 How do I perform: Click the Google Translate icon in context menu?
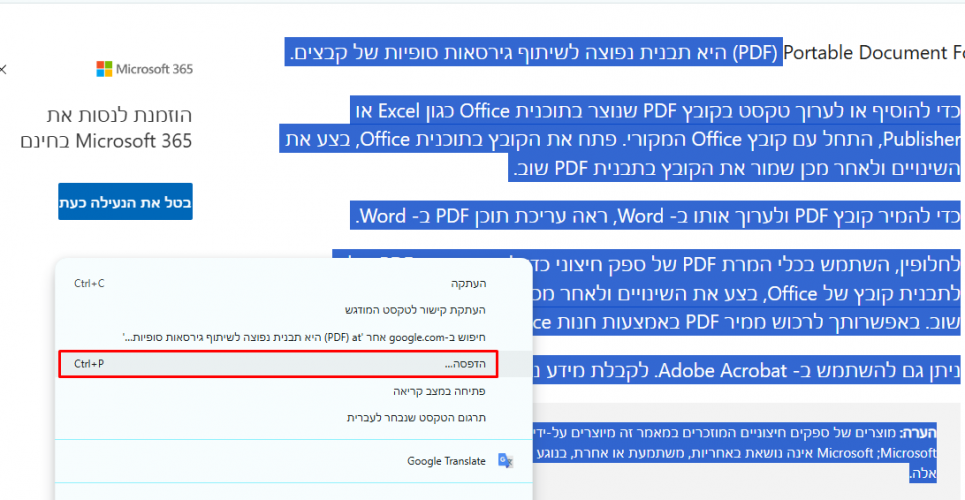pos(506,461)
